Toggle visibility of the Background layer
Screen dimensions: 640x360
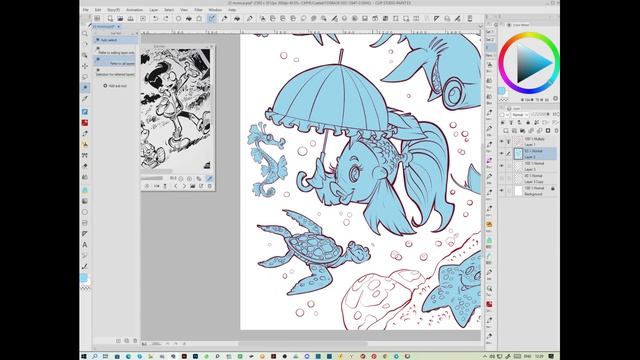pyautogui.click(x=502, y=191)
